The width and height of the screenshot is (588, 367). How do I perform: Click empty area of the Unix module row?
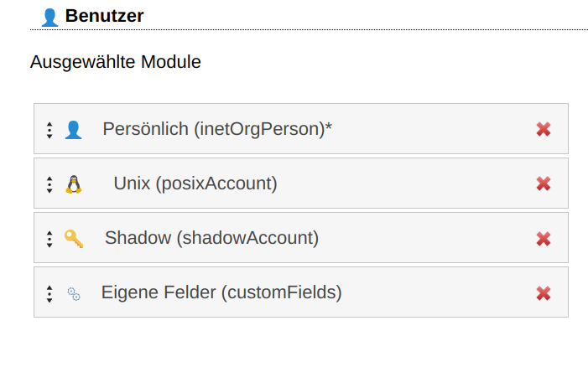405,183
